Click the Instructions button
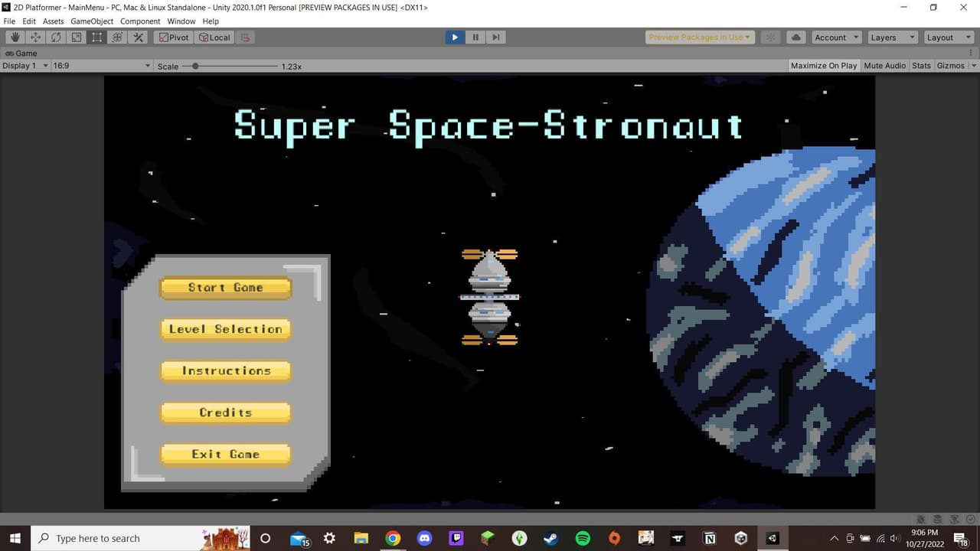This screenshot has height=551, width=980. coord(225,371)
